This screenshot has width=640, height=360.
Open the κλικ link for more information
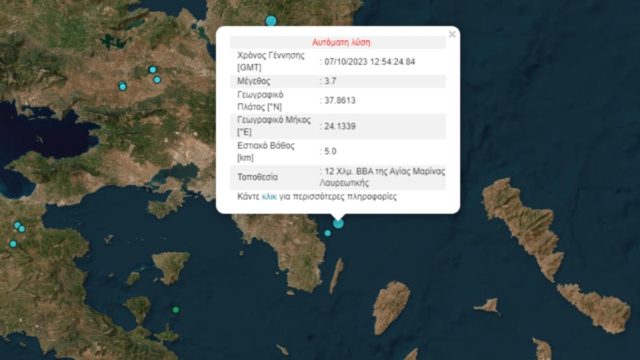(x=269, y=197)
